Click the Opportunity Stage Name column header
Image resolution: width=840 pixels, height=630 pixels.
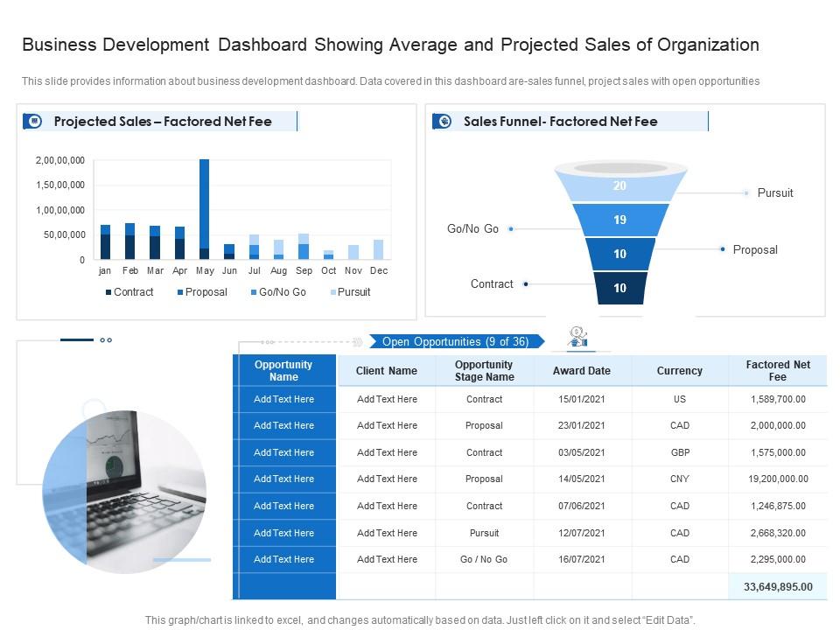click(x=484, y=370)
